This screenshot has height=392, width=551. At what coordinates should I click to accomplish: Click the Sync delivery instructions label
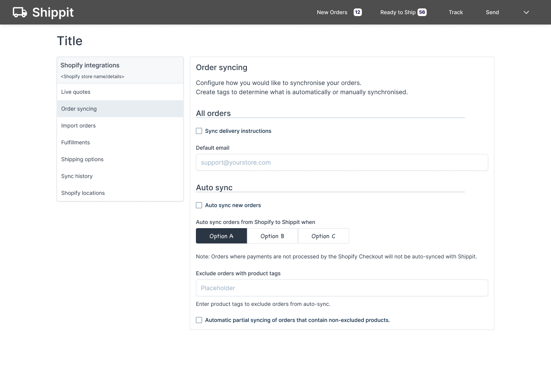click(238, 131)
